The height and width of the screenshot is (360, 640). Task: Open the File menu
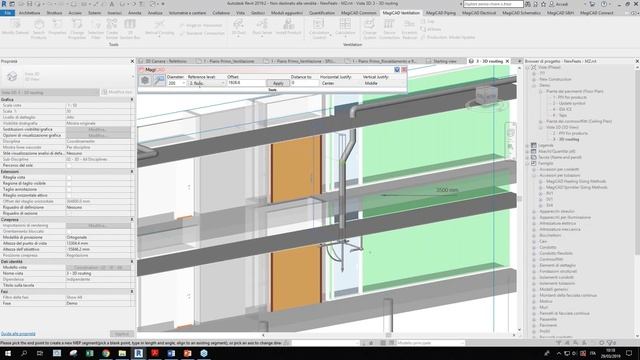(x=7, y=13)
